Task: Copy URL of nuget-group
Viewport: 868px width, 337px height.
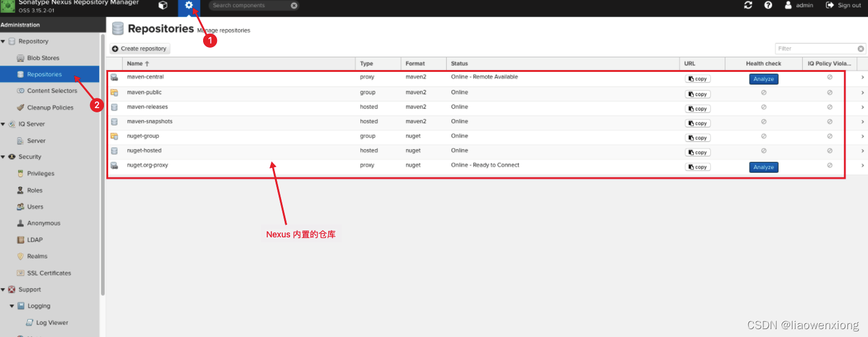Action: click(698, 138)
